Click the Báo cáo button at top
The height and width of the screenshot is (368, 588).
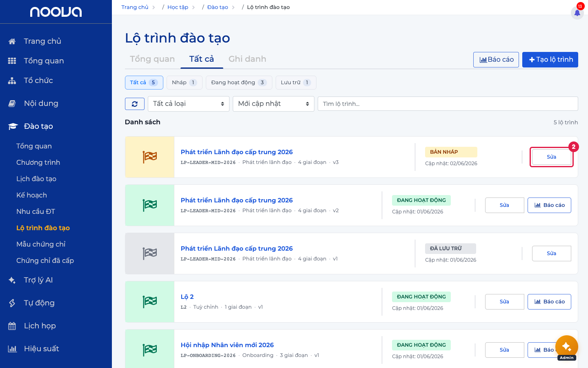(496, 60)
